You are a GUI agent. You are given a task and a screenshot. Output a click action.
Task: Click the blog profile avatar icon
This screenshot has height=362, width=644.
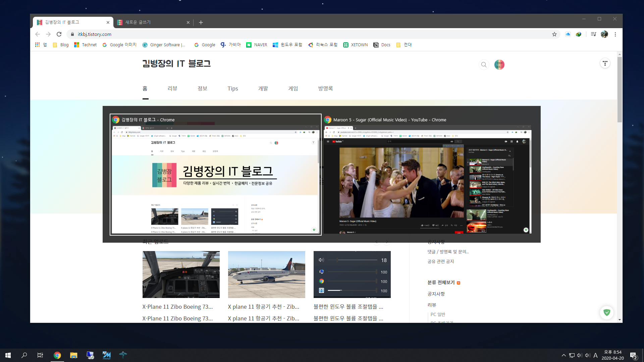coord(499,65)
